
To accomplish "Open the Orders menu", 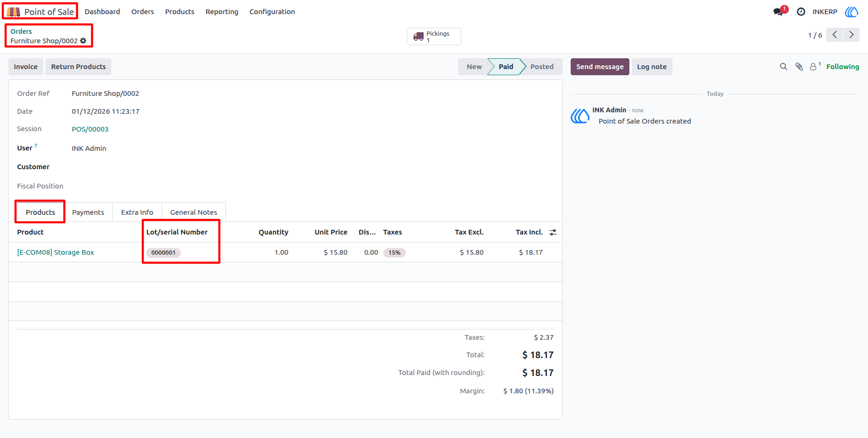I will pyautogui.click(x=143, y=12).
